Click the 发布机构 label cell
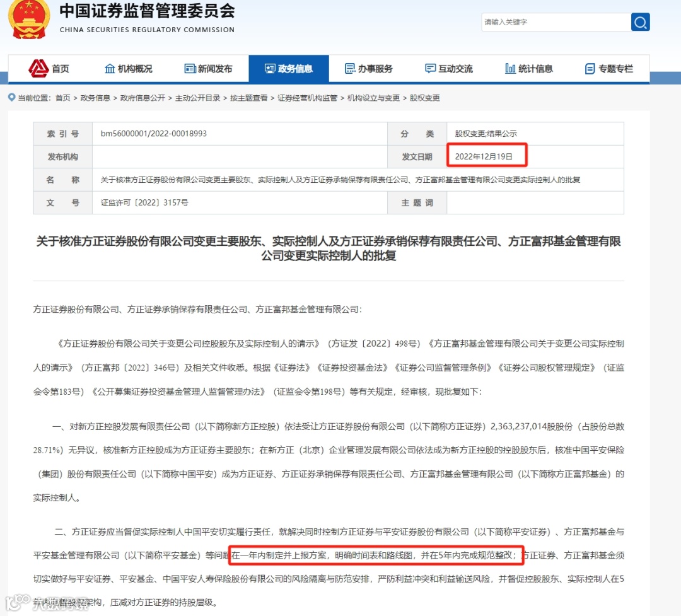This screenshot has width=681, height=616. [x=63, y=157]
